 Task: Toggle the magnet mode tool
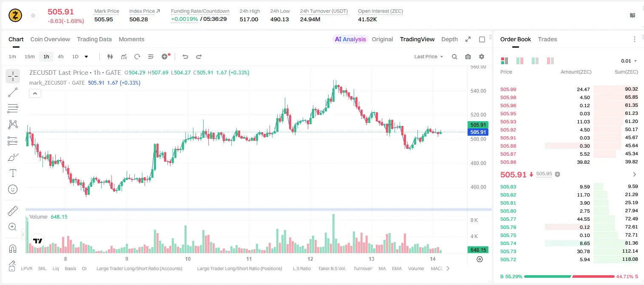click(13, 248)
